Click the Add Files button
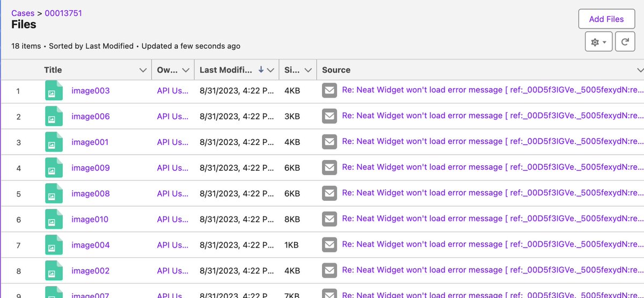This screenshot has width=644, height=298. point(606,19)
